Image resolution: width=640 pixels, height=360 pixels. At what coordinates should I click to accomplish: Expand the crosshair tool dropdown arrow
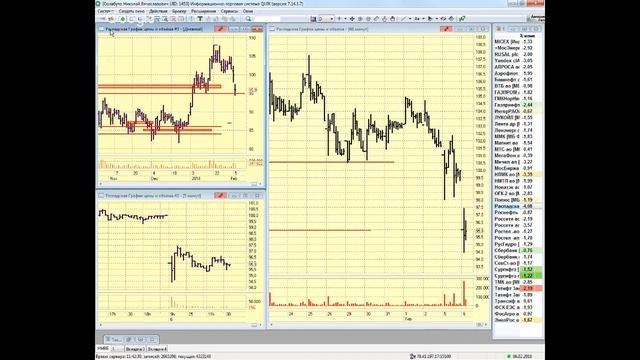(345, 19)
